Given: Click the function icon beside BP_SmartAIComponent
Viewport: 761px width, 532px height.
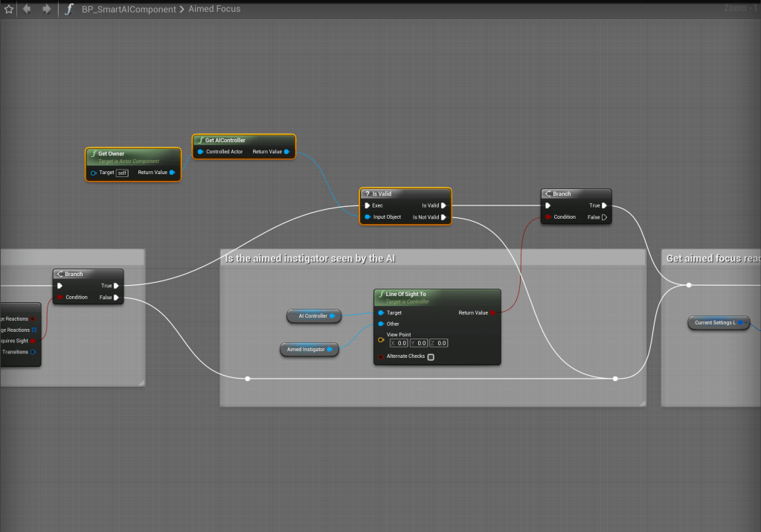Looking at the screenshot, I should pos(69,10).
